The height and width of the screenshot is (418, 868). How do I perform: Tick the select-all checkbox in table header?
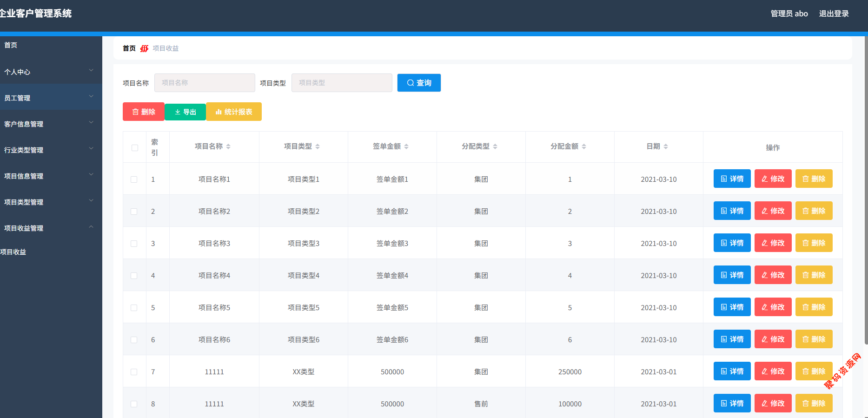pyautogui.click(x=135, y=148)
